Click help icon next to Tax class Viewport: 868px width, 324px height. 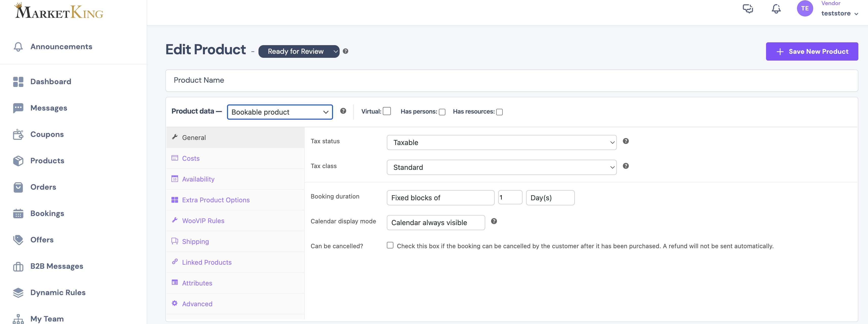tap(626, 166)
